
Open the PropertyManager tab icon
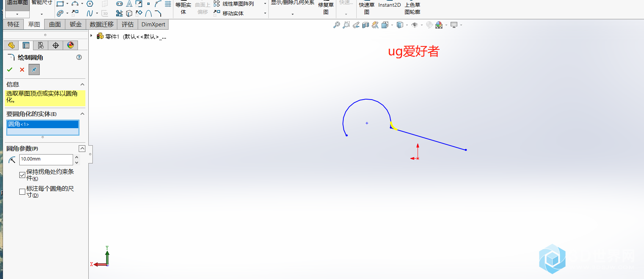click(x=26, y=45)
